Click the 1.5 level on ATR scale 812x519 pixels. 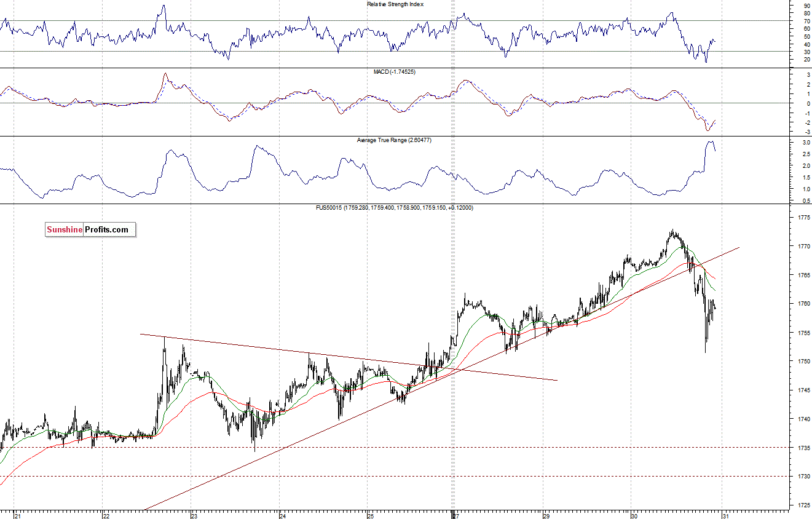tap(806, 178)
